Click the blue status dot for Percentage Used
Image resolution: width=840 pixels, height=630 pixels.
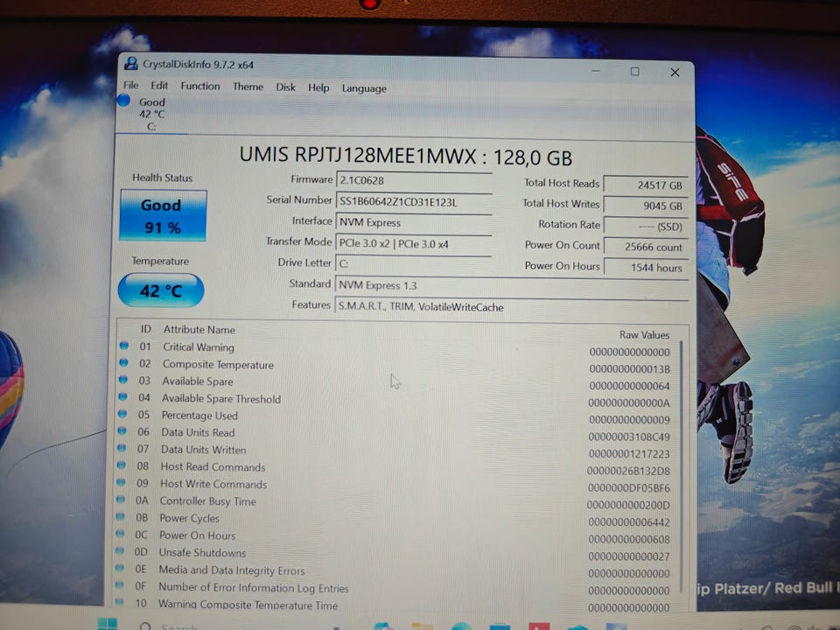click(x=122, y=414)
